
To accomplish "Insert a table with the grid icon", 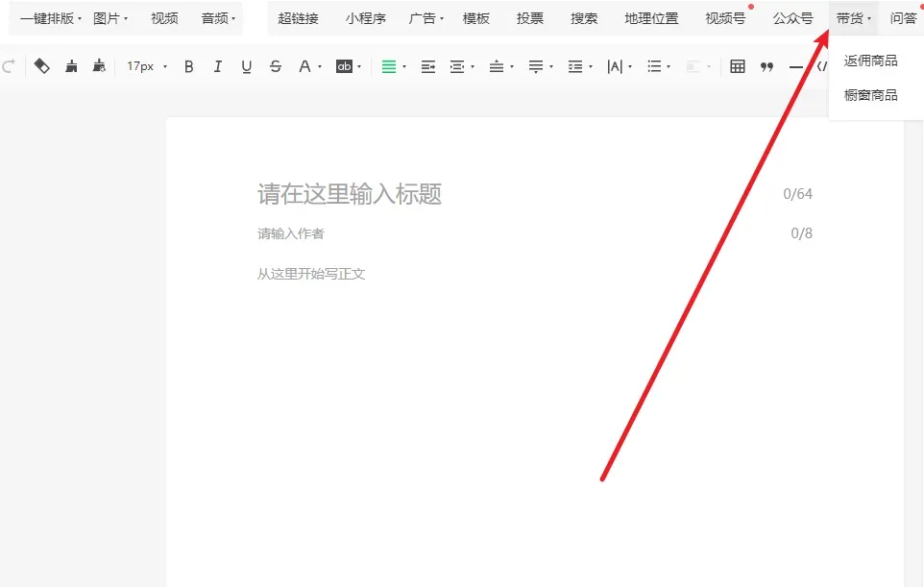I will tap(738, 66).
